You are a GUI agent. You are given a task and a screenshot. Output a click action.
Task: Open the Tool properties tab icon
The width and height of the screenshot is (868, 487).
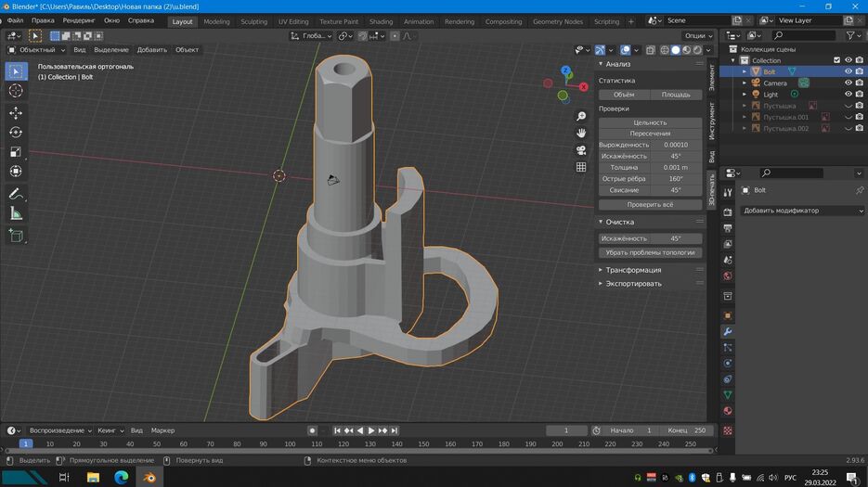point(728,192)
